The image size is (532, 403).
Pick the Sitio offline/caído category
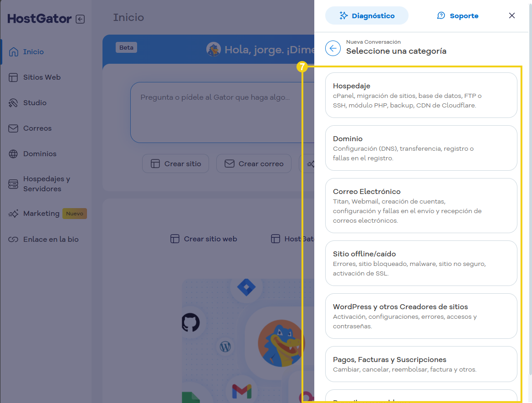(421, 263)
